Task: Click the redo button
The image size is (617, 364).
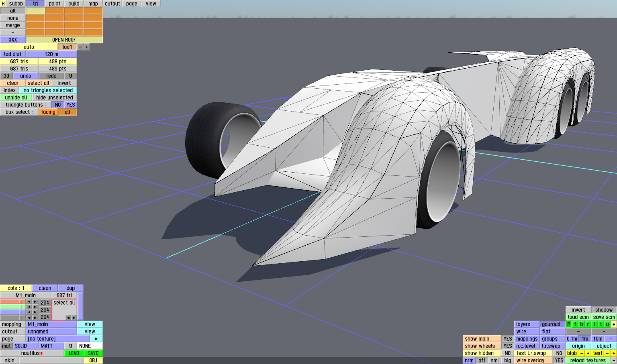Action: pos(51,76)
